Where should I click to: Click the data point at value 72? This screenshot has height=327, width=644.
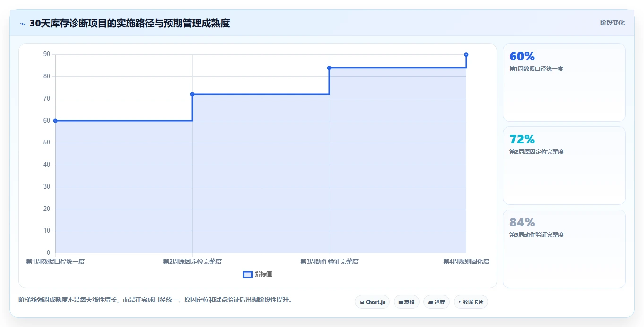[x=192, y=94]
